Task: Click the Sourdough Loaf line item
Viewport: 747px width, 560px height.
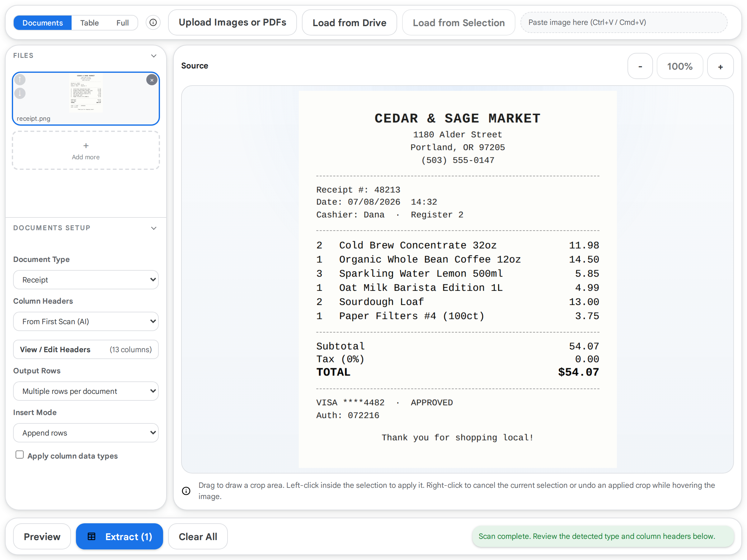Action: click(x=458, y=302)
